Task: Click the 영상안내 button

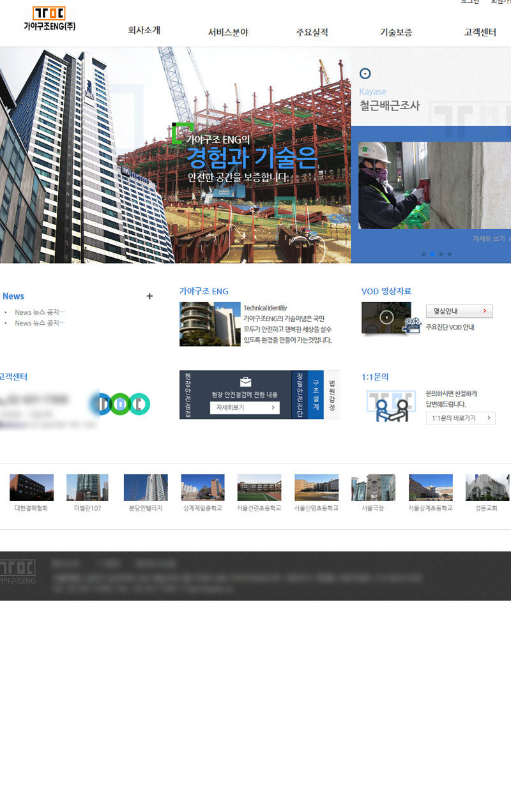Action: coord(459,312)
